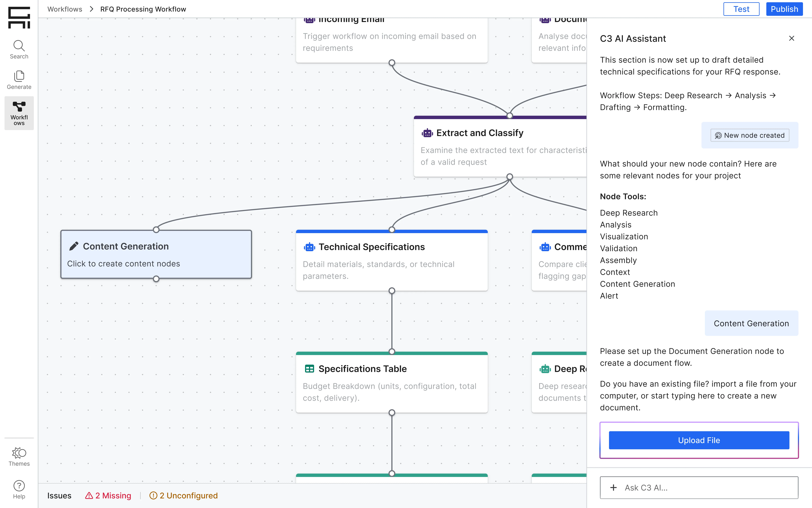
Task: Click the bottom connector of Content Generation node
Action: click(156, 279)
